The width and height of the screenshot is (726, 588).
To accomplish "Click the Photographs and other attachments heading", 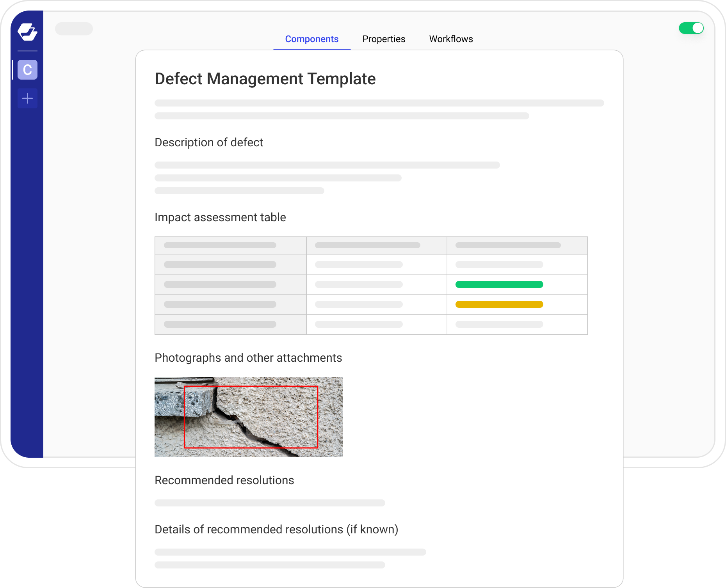I will pyautogui.click(x=248, y=357).
